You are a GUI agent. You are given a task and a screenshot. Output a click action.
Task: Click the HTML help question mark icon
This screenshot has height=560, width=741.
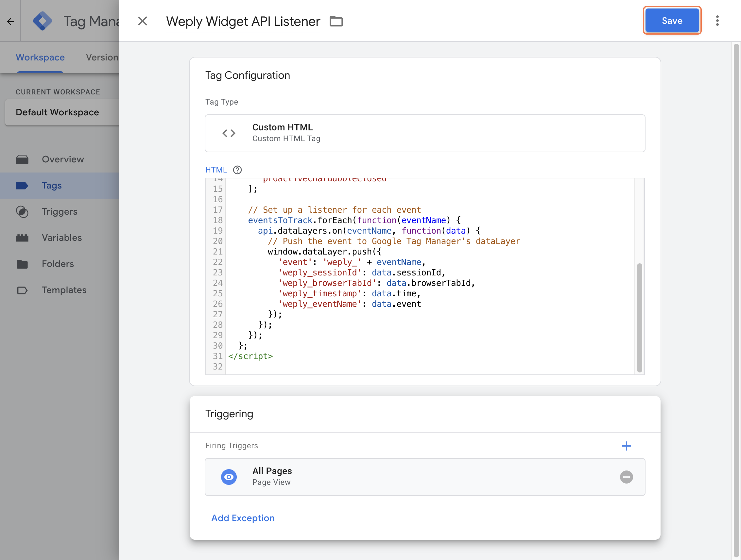pyautogui.click(x=237, y=170)
